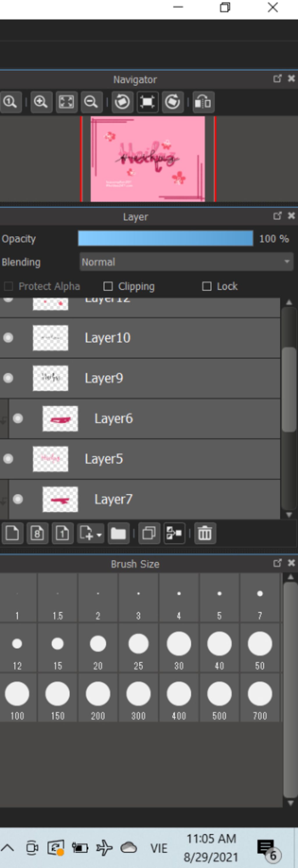The image size is (298, 868).
Task: Create a new layer with page icon
Action: [12, 534]
